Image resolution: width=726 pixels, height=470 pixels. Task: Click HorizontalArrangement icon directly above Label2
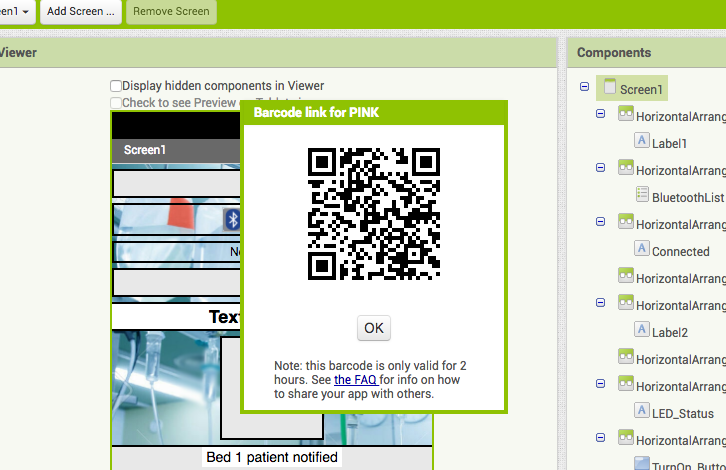click(x=626, y=303)
